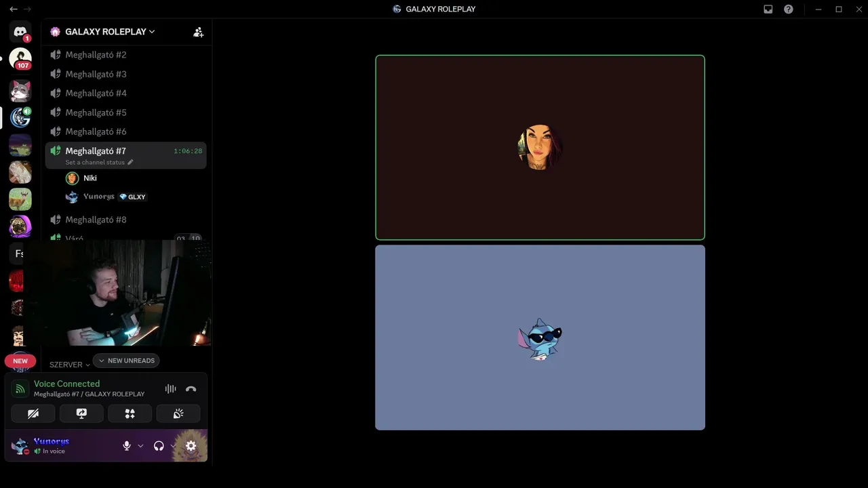Screen dimensions: 868x488
Task: Open the Yunorys user panel avatar
Action: coord(20,446)
